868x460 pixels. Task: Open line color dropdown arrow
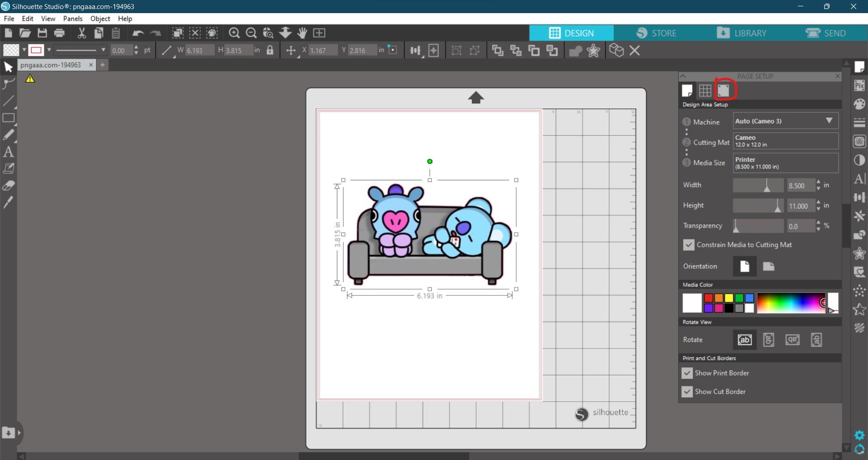tap(49, 50)
